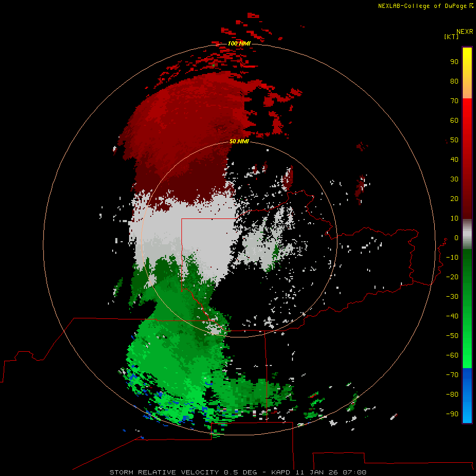Screen dimensions: 476x476
Task: Click the -80 value on the velocity scale
Action: click(x=452, y=395)
